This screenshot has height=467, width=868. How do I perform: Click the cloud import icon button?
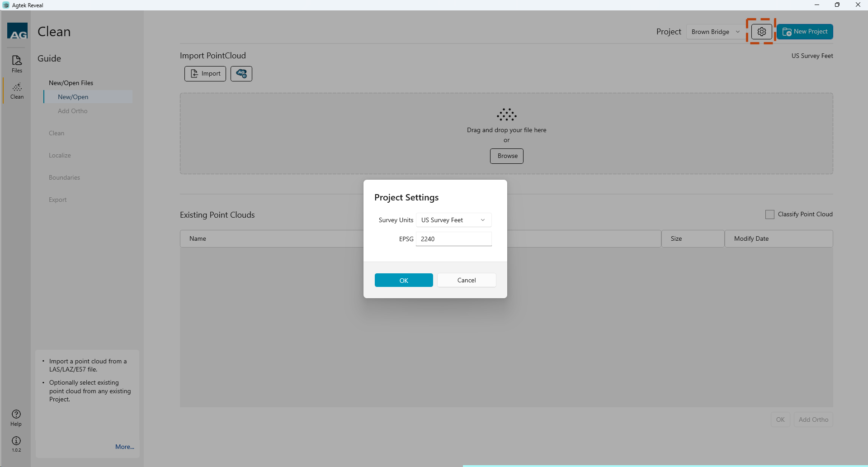coord(241,74)
